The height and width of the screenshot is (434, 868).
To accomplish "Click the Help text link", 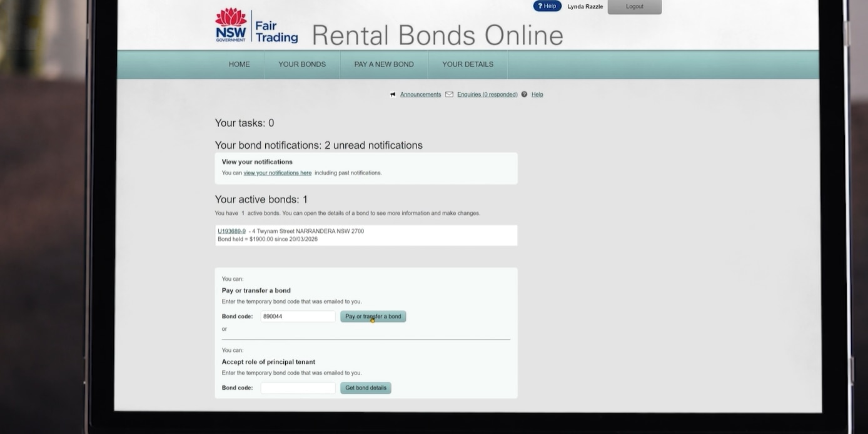I will pos(537,94).
